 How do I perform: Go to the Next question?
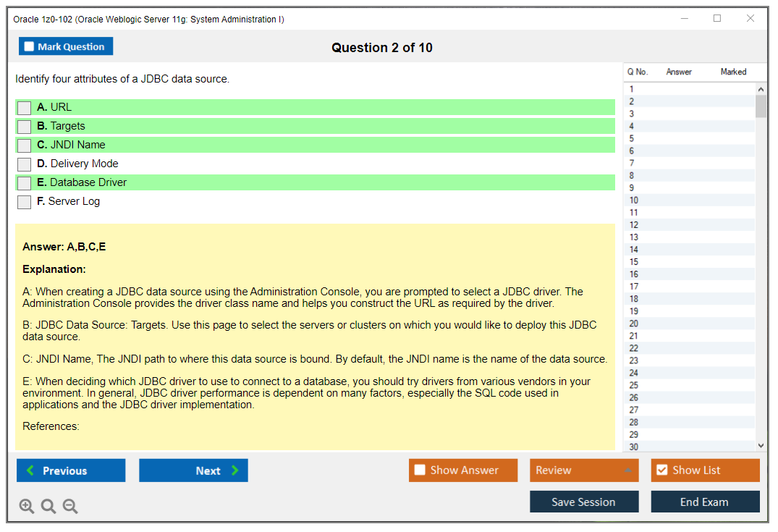point(193,470)
